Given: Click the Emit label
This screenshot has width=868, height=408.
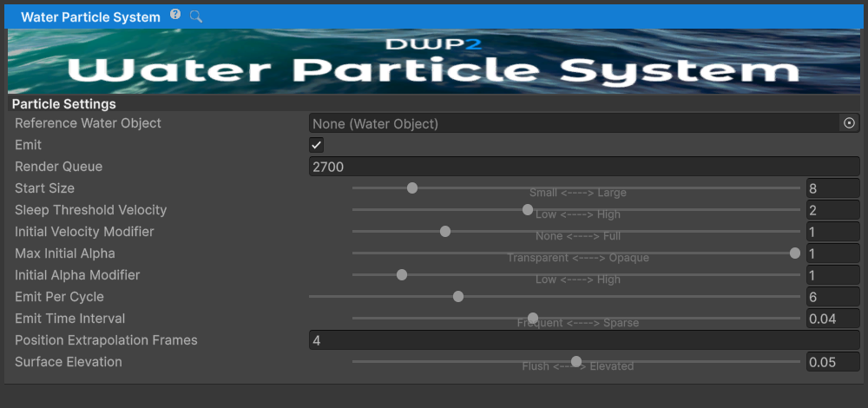Looking at the screenshot, I should coord(29,145).
